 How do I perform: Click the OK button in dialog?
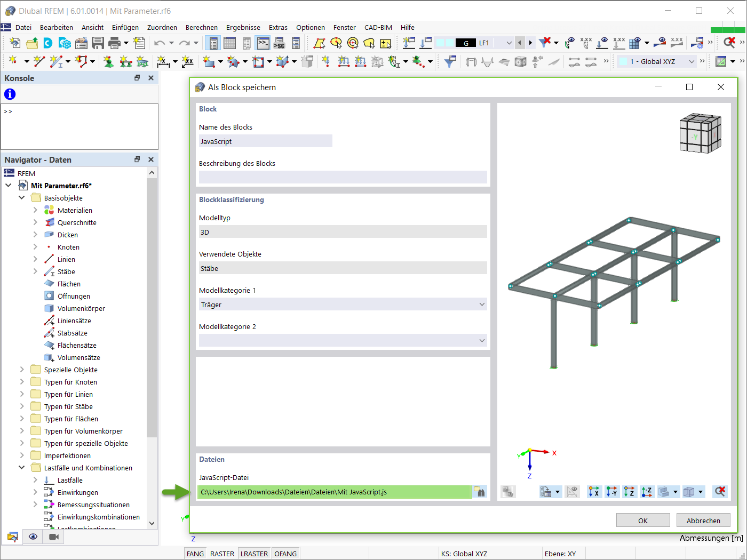[643, 521]
